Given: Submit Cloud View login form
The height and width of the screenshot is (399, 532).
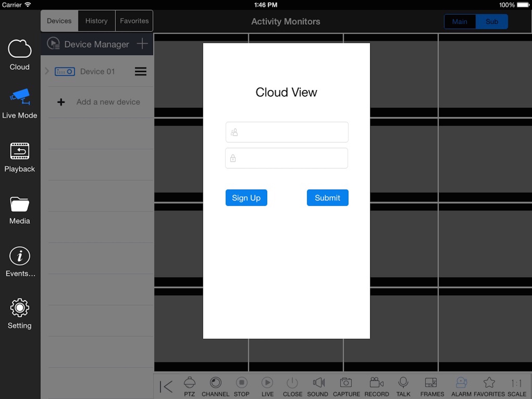Looking at the screenshot, I should [x=327, y=197].
